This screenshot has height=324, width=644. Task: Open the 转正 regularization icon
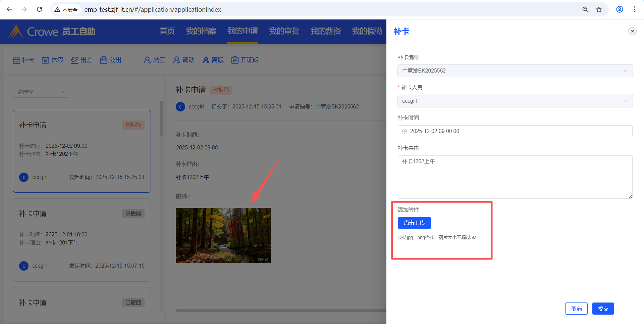[147, 60]
